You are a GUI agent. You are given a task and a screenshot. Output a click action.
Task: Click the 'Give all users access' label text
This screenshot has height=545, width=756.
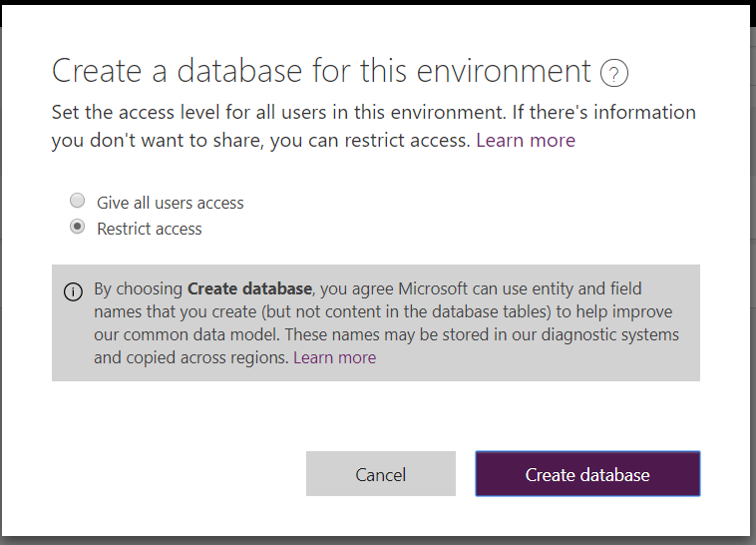(170, 203)
